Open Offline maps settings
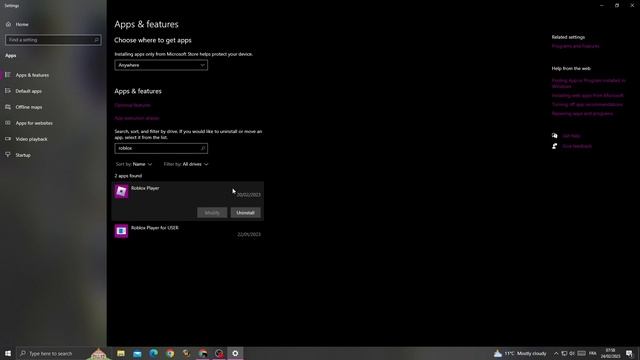Viewport: 640px width, 360px height. (x=29, y=107)
